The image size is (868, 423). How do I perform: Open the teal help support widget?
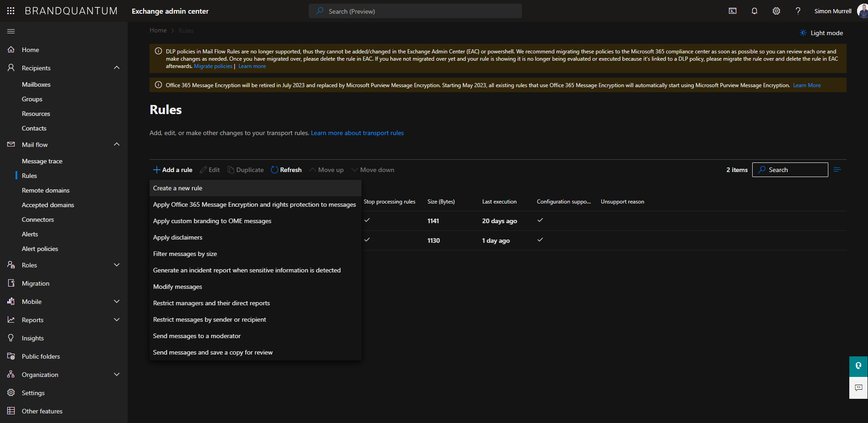pyautogui.click(x=858, y=366)
